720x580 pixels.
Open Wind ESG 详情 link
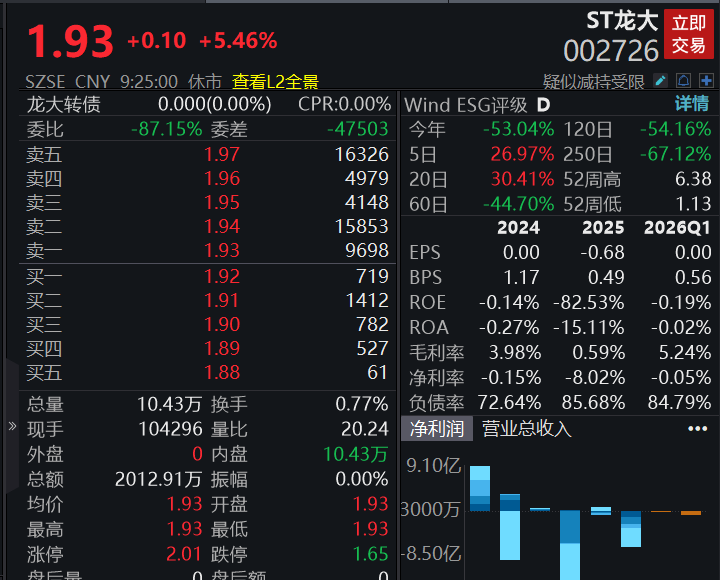point(692,104)
